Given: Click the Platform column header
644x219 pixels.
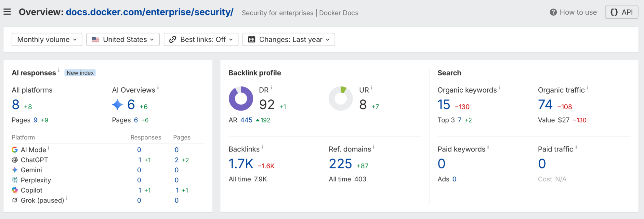Looking at the screenshot, I should point(23,137).
